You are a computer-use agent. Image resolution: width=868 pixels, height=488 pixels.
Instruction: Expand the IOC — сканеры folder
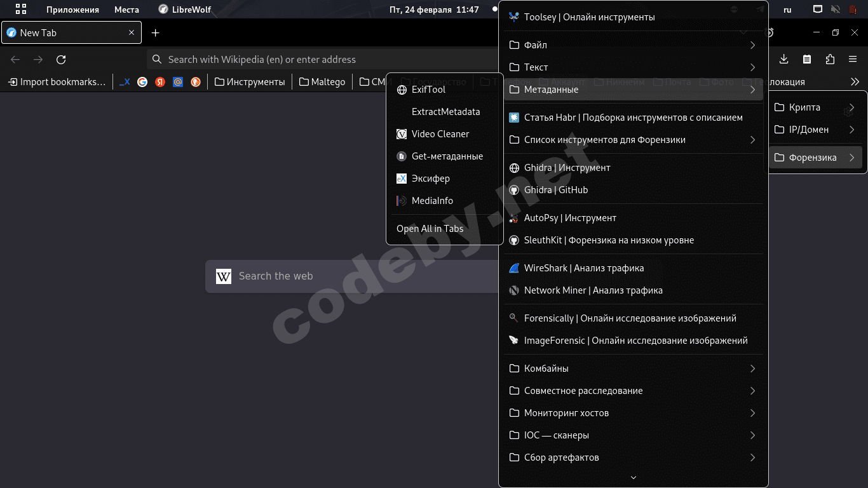click(634, 435)
